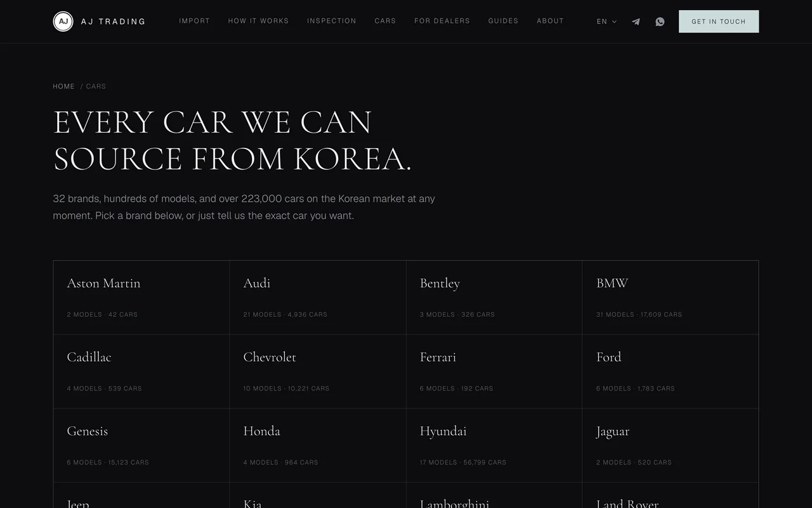The image size is (812, 508).
Task: Click the current 'CARS' breadcrumb text
Action: click(x=96, y=86)
